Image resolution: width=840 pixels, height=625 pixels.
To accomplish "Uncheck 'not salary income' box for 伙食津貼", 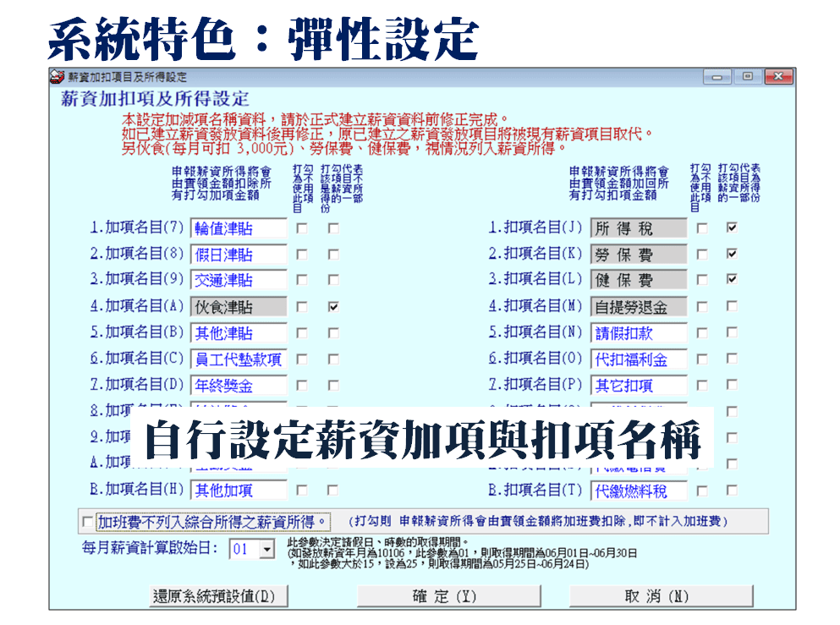I will coord(333,307).
